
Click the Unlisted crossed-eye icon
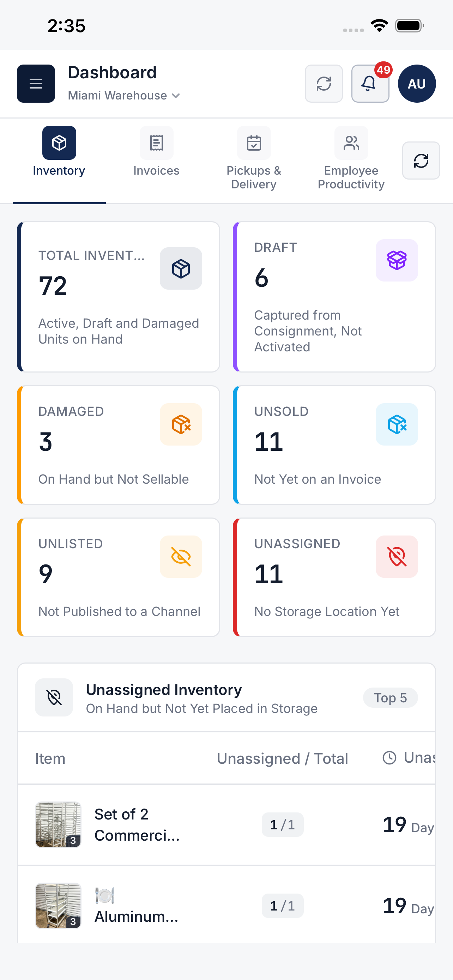pos(181,557)
